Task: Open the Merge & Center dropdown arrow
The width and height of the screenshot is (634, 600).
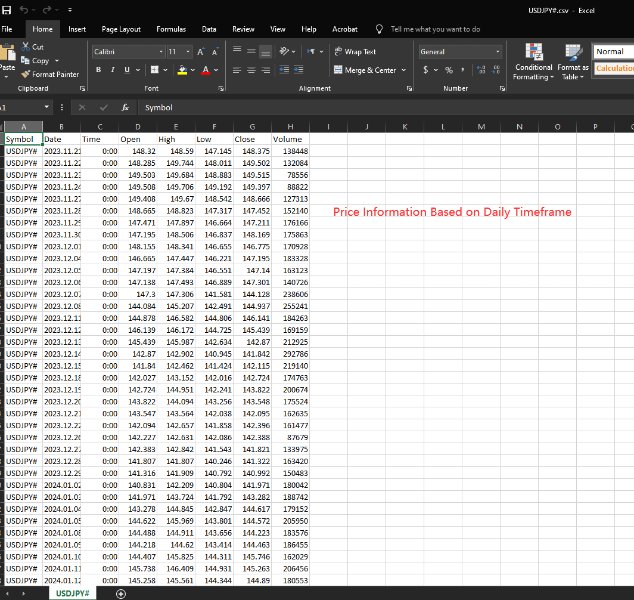Action: click(x=404, y=70)
